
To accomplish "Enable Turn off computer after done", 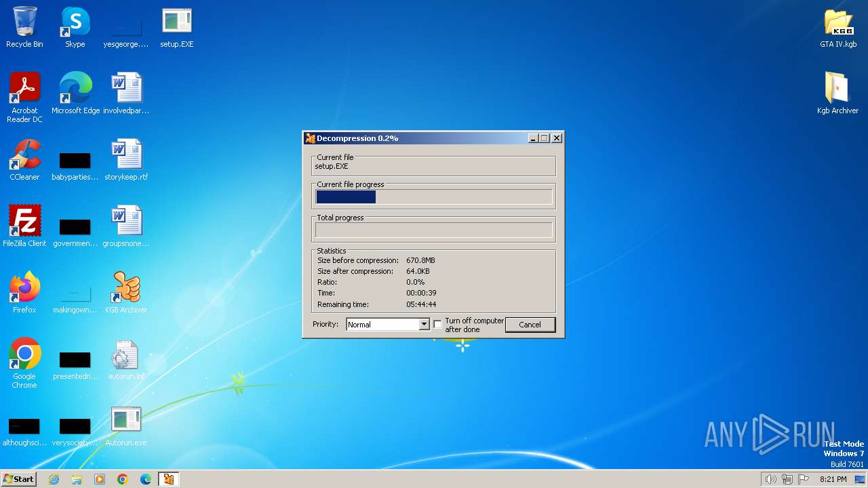I will coord(437,325).
